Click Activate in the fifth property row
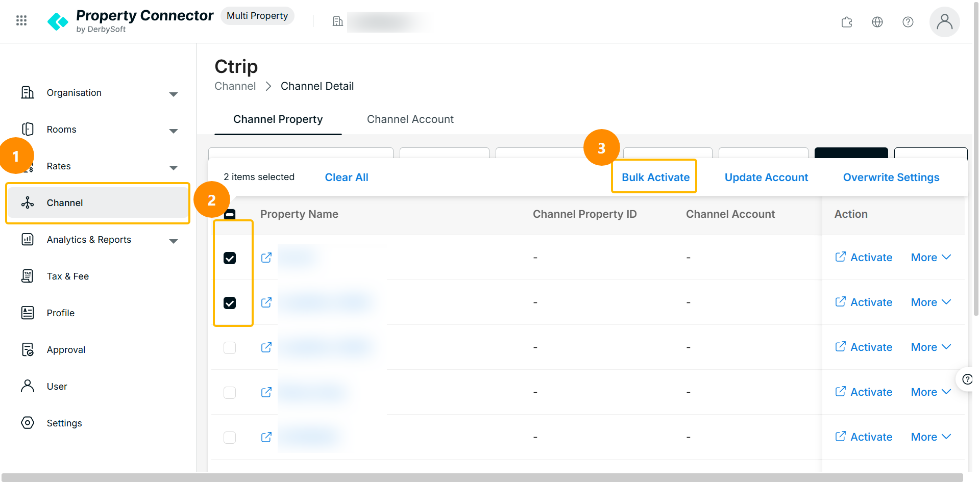Image resolution: width=980 pixels, height=483 pixels. [864, 437]
